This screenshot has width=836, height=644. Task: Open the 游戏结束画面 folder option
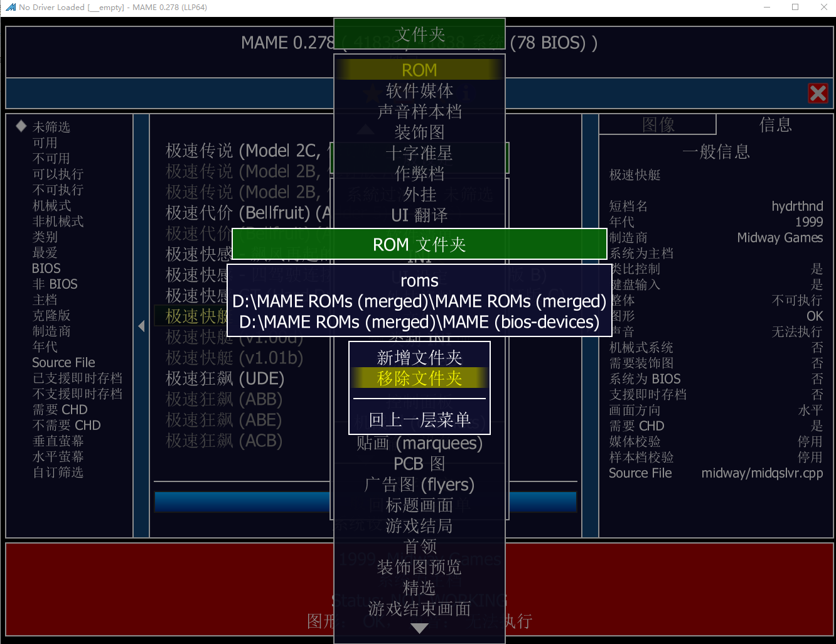tap(419, 609)
